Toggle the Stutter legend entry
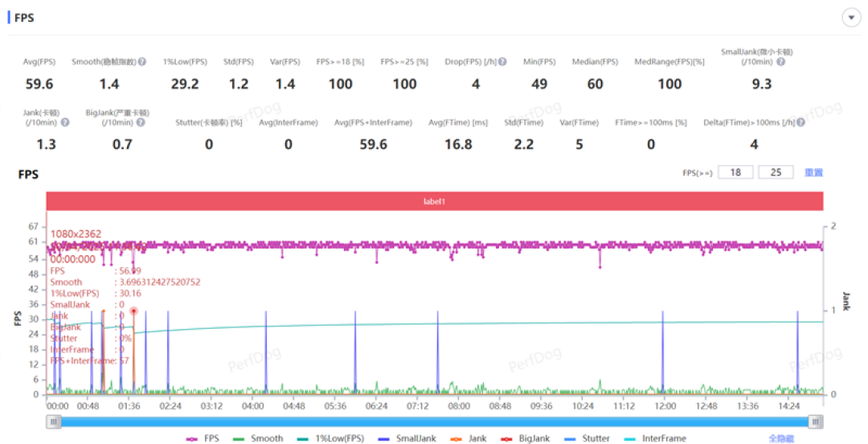 587,438
